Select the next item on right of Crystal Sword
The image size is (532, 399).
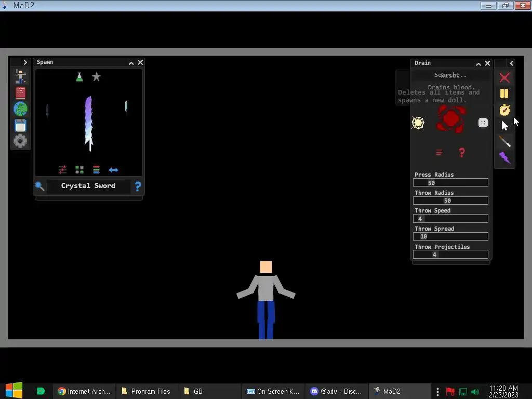tap(126, 106)
